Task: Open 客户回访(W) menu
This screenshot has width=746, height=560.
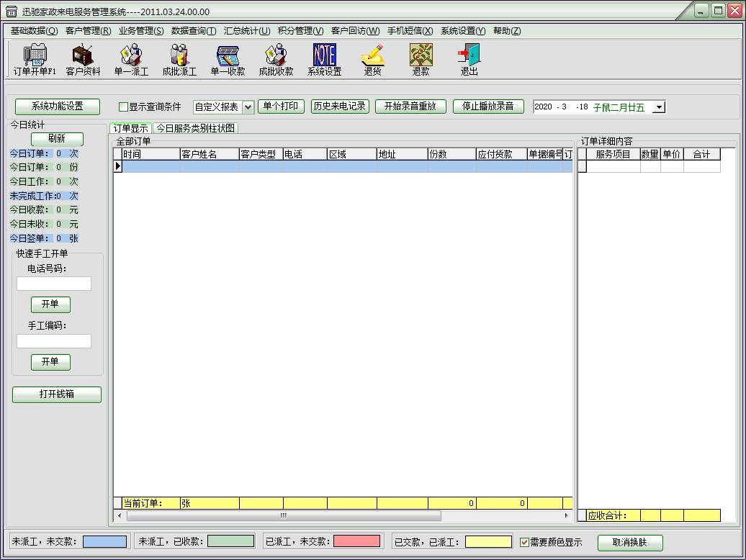Action: (x=356, y=31)
